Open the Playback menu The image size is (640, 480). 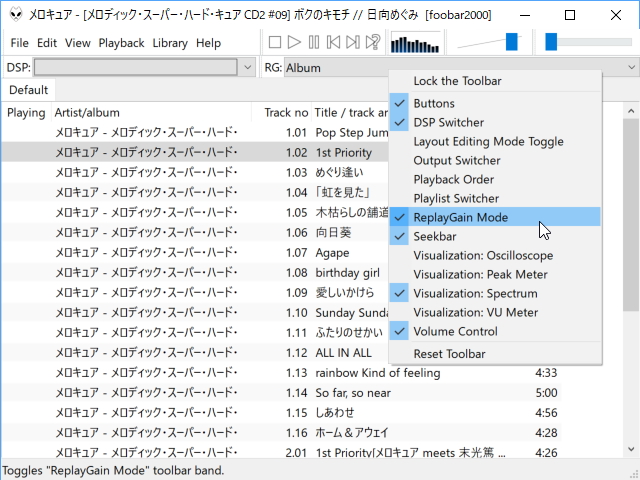121,43
